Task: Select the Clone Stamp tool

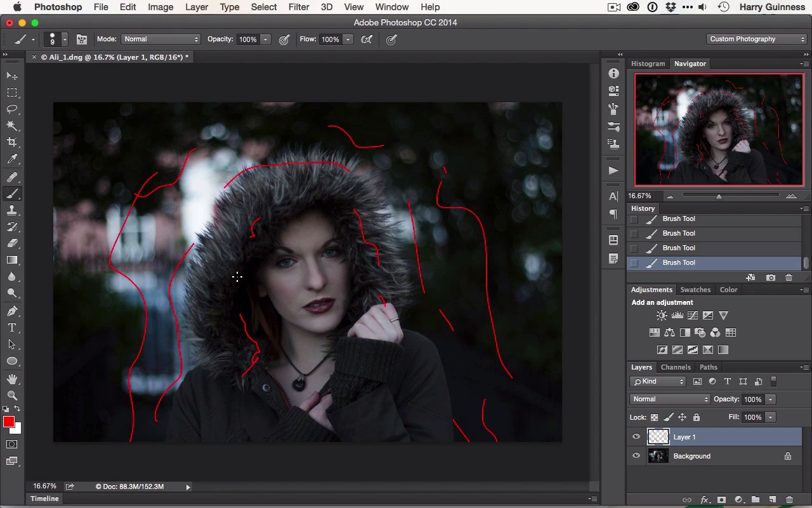Action: click(x=12, y=210)
